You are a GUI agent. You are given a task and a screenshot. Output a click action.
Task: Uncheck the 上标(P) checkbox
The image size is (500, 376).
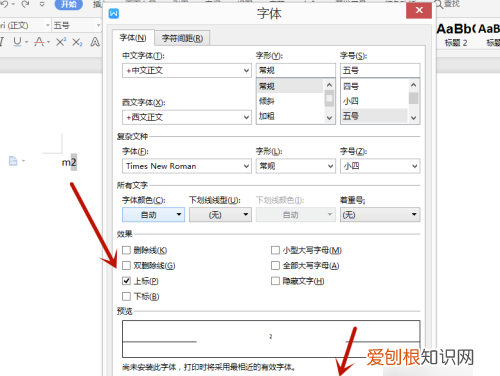pos(126,281)
